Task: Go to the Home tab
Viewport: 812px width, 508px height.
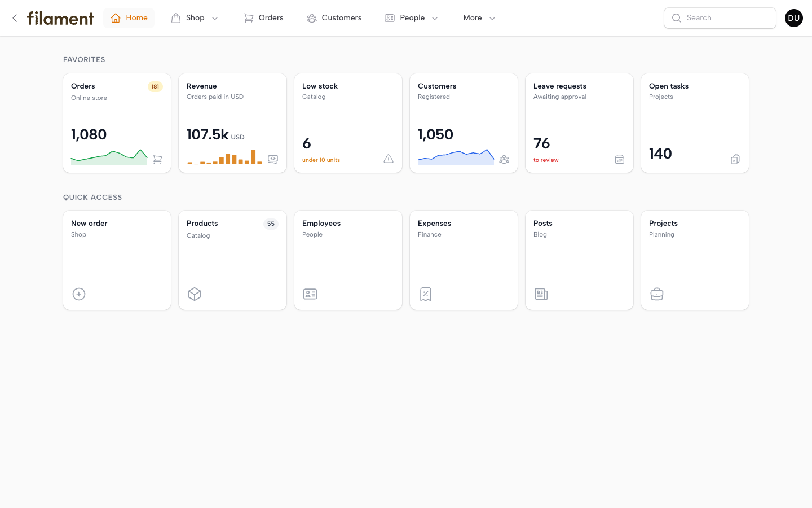Action: (129, 18)
